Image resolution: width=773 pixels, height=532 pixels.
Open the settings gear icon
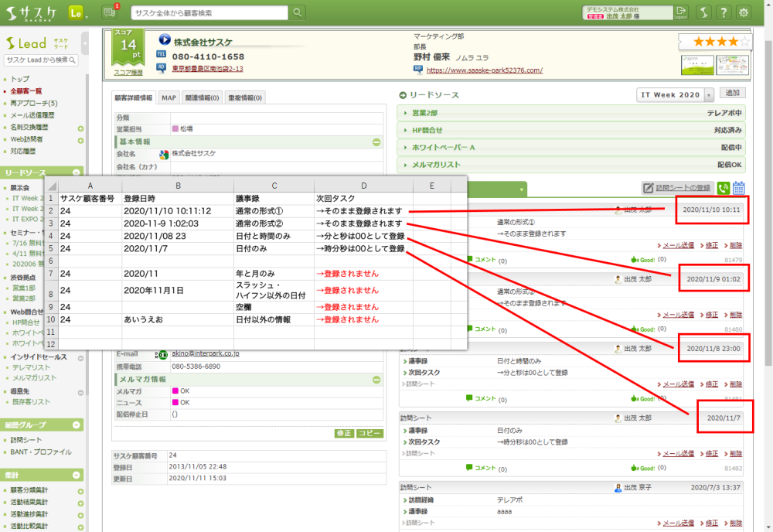[744, 12]
